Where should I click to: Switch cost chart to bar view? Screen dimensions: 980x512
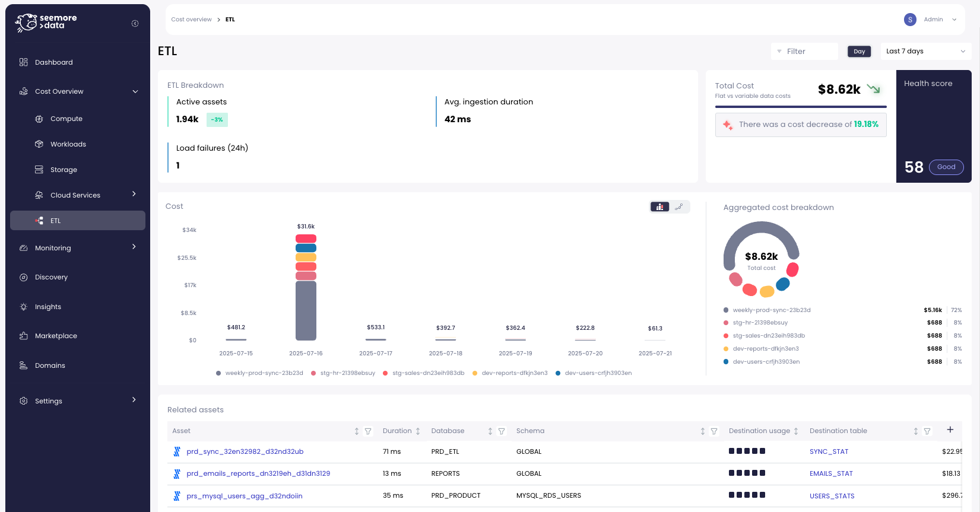[660, 207]
